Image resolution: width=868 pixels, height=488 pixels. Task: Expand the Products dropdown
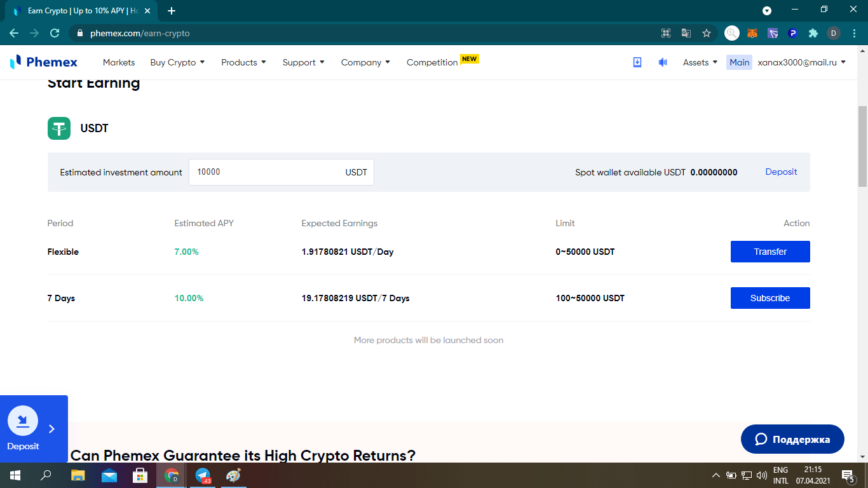point(243,62)
